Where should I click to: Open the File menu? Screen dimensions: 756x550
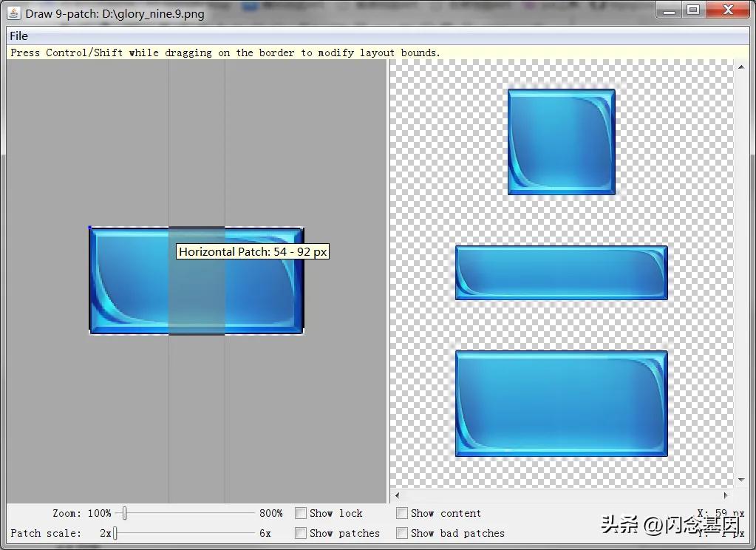[18, 35]
